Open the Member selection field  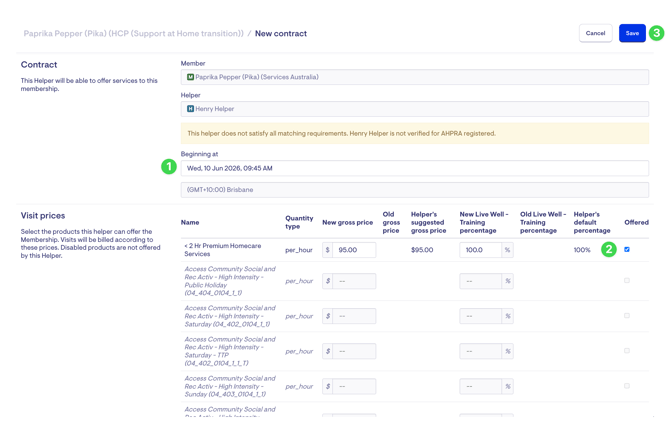pos(414,77)
